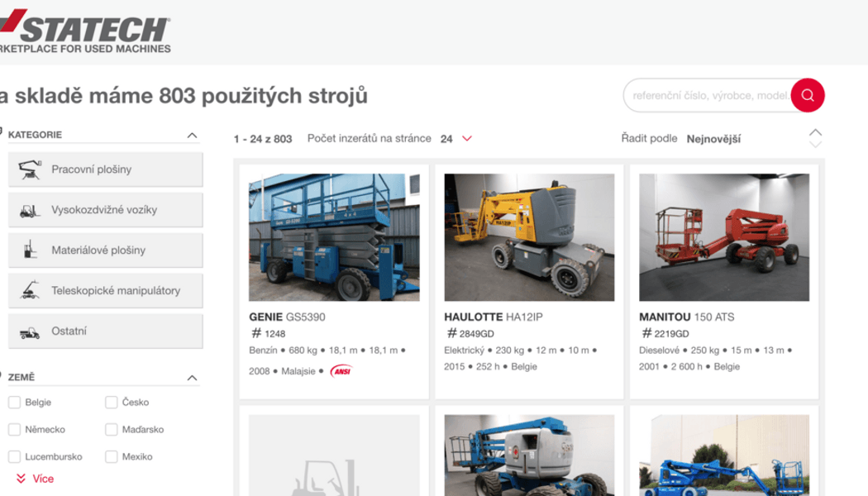Click the reference number search field
Viewport: 868px width, 496px height.
(708, 95)
